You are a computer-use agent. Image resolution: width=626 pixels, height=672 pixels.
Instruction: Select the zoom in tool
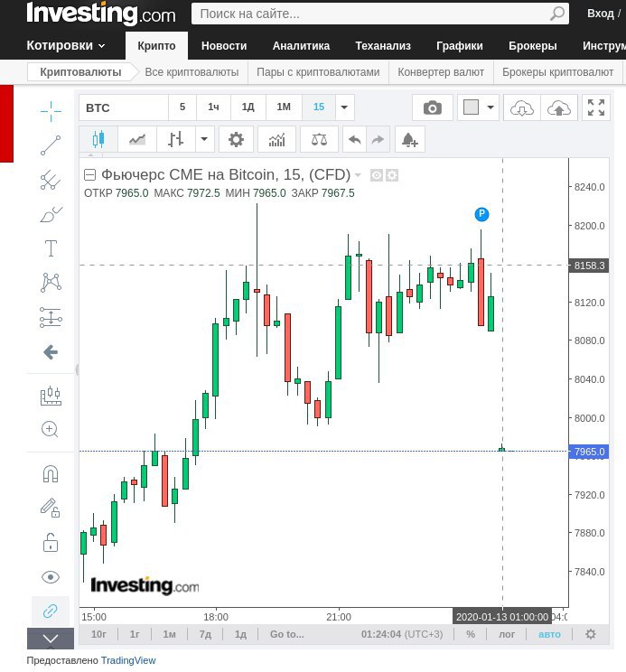click(x=50, y=429)
